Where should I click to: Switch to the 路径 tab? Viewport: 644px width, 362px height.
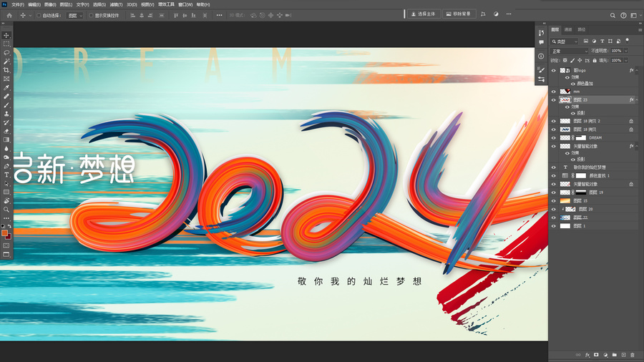tap(582, 29)
